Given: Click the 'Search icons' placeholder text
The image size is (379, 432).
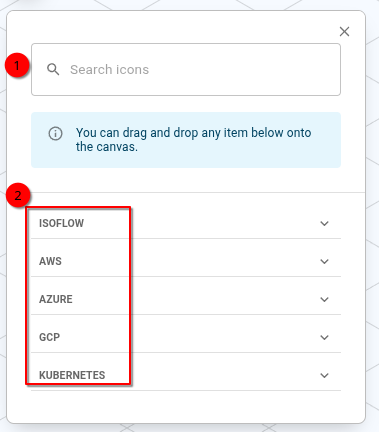Looking at the screenshot, I should tap(109, 70).
